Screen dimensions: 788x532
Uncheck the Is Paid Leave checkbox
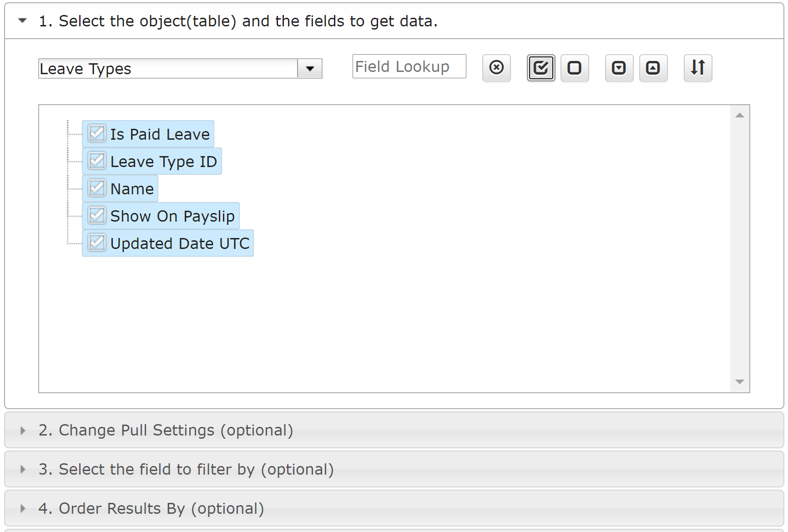pyautogui.click(x=97, y=134)
